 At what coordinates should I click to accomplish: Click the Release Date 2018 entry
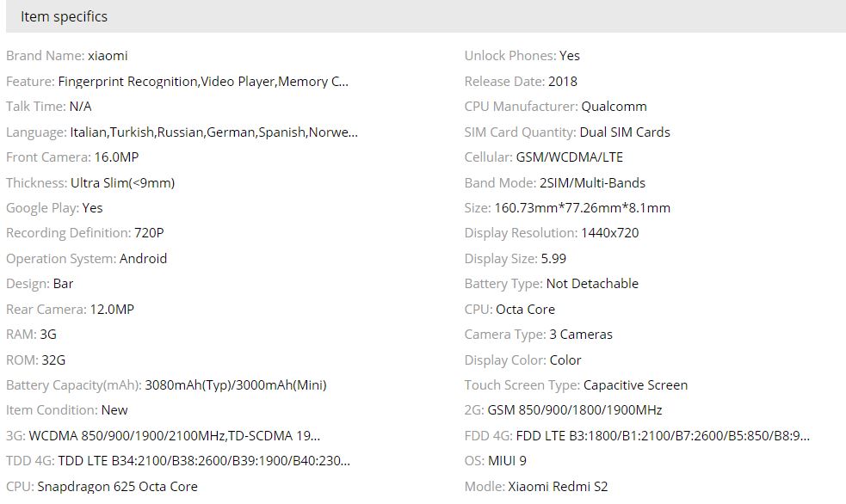(x=563, y=82)
